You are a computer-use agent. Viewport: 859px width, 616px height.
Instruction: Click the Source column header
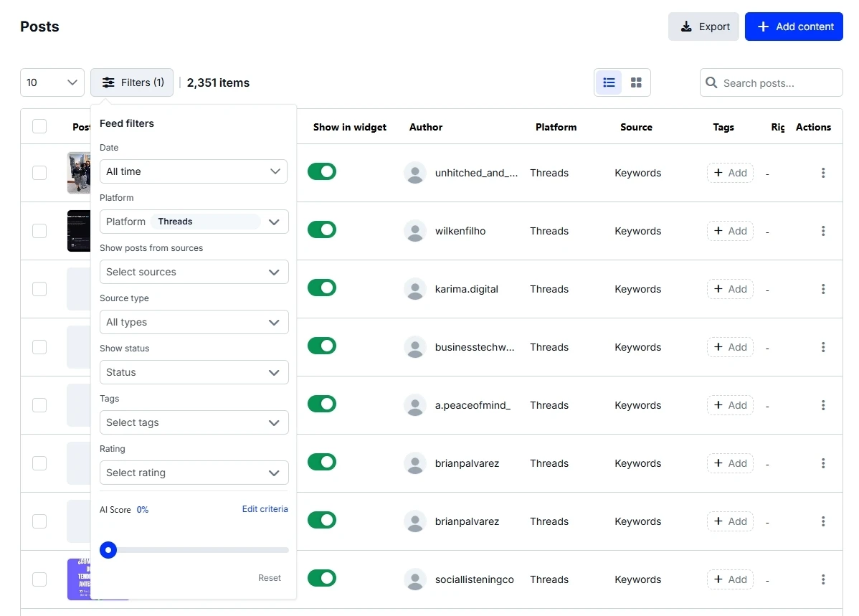(x=636, y=127)
